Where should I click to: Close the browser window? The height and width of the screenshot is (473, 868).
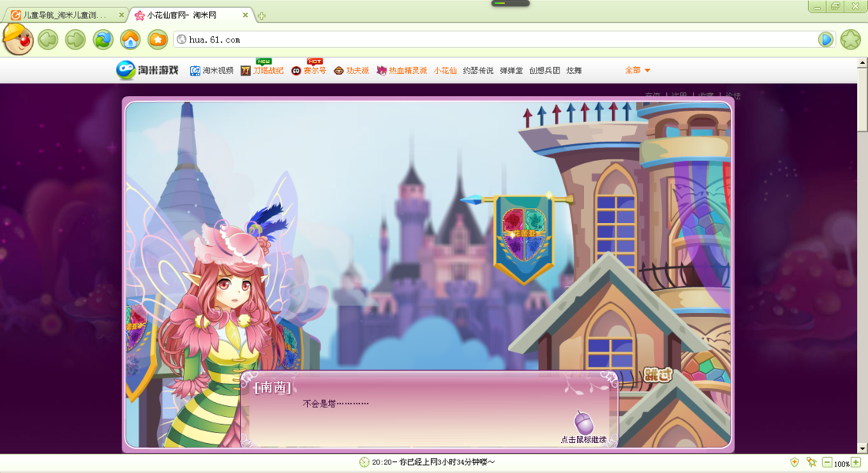855,6
